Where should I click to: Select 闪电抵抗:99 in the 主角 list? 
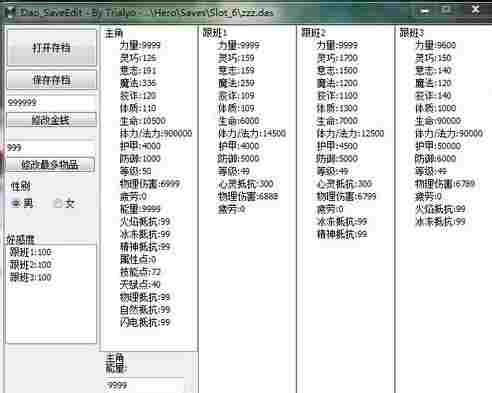[145, 322]
